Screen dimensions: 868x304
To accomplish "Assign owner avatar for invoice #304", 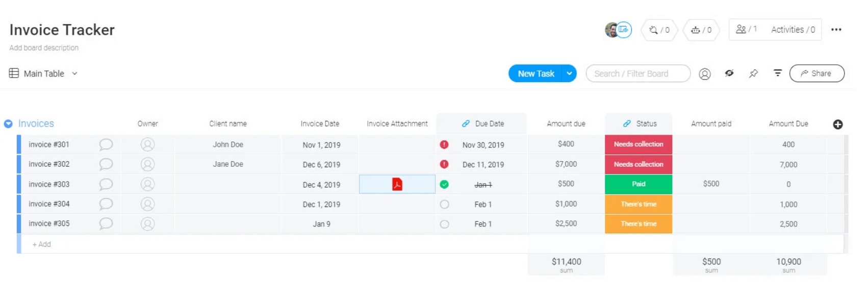I will coord(147,204).
